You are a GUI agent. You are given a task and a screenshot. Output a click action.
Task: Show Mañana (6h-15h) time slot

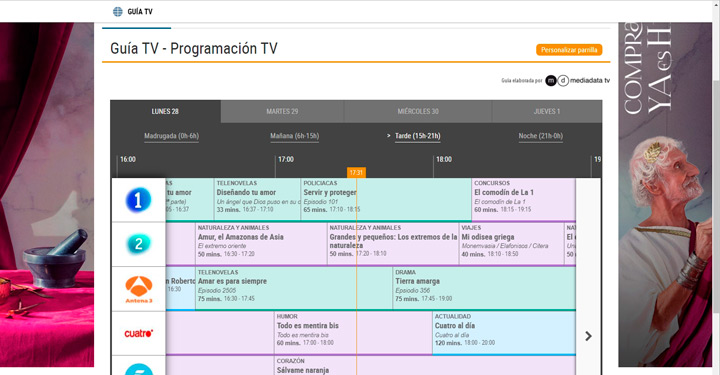(x=294, y=136)
